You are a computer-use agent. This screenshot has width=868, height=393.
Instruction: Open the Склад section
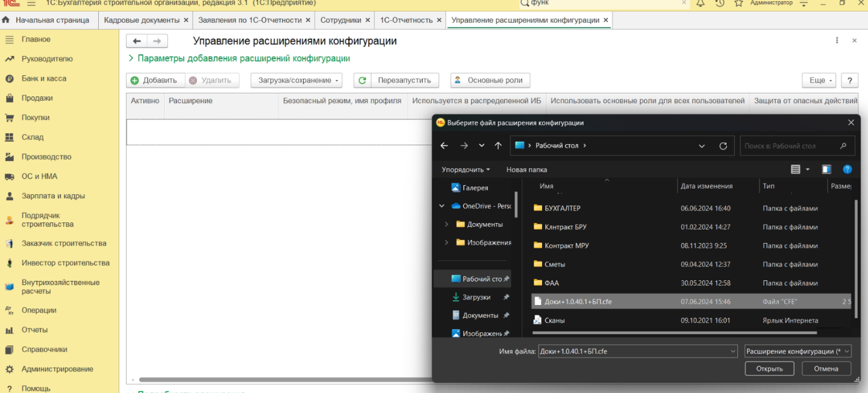coord(33,137)
